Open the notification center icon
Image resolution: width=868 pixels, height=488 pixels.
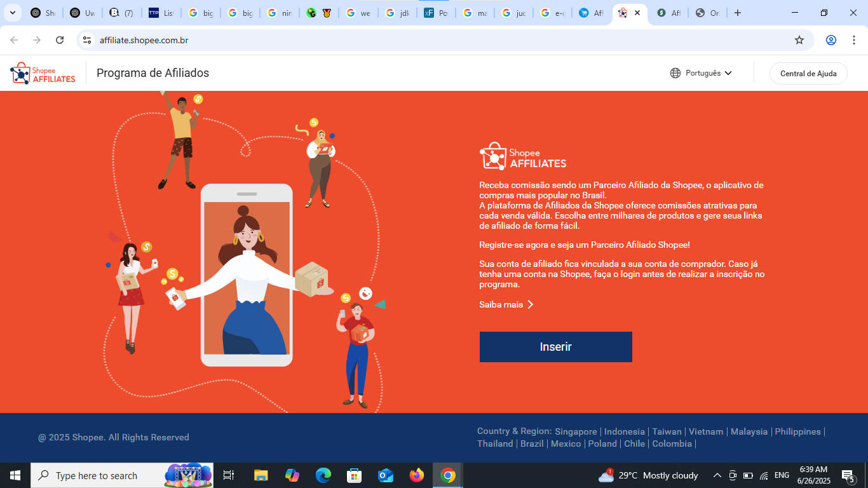848,475
